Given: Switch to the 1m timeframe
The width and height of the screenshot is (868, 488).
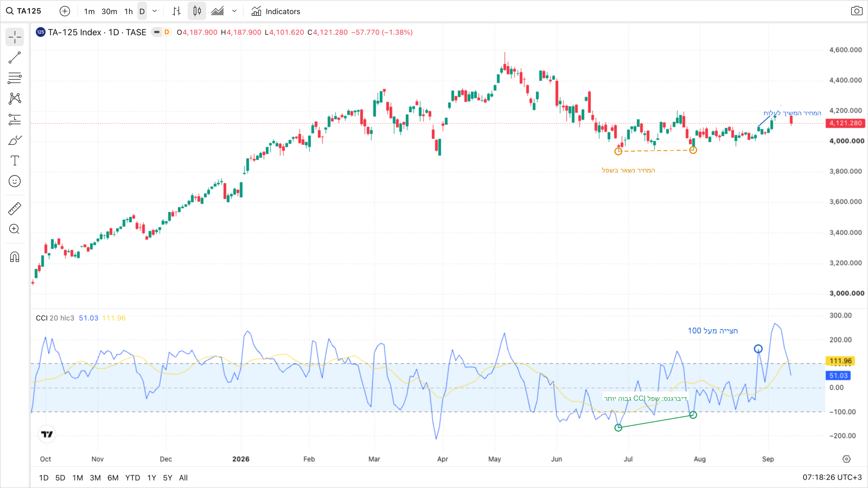Looking at the screenshot, I should pyautogui.click(x=89, y=11).
